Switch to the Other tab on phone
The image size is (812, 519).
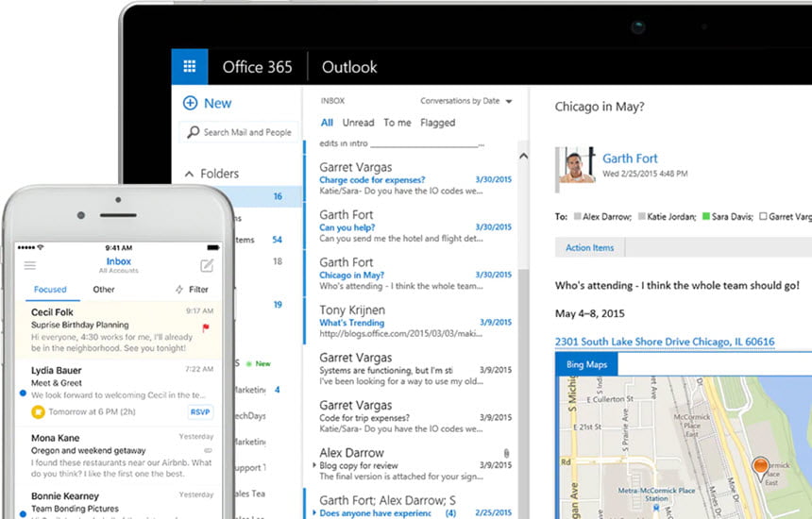[104, 290]
